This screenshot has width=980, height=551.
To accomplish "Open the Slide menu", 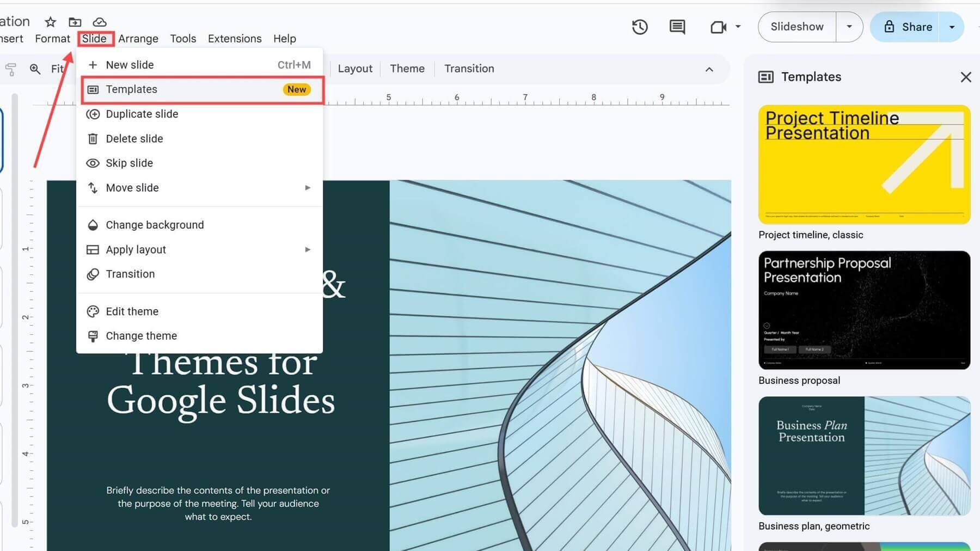I will click(x=94, y=39).
